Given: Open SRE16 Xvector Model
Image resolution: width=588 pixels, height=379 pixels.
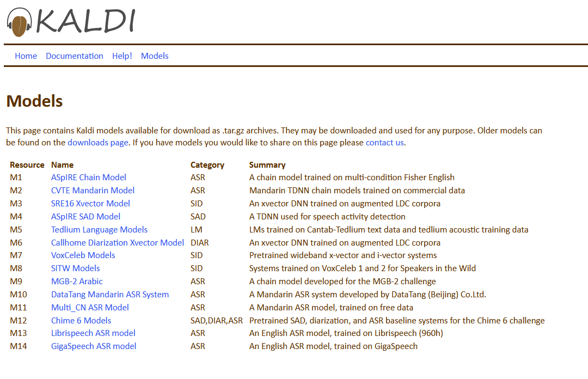Looking at the screenshot, I should [90, 203].
